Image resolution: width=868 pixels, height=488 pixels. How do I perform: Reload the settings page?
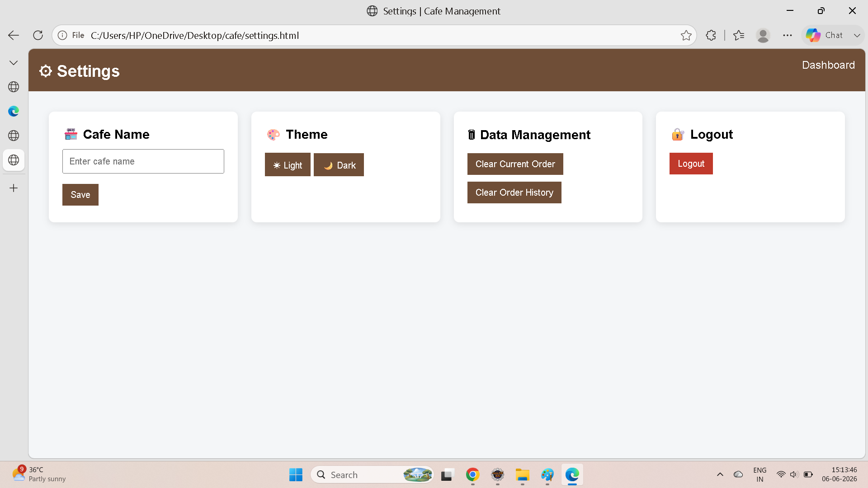point(38,35)
